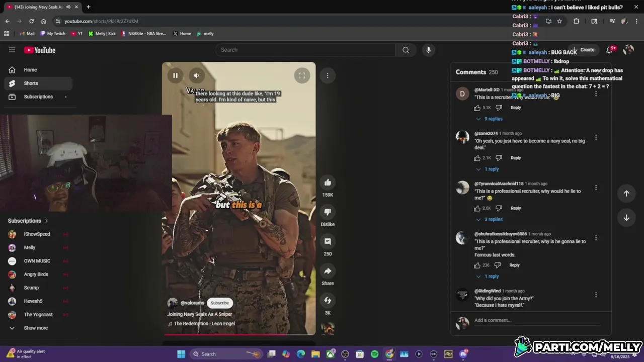Like the @TyrannicalArachnid115 comment
The height and width of the screenshot is (362, 644).
[477, 208]
